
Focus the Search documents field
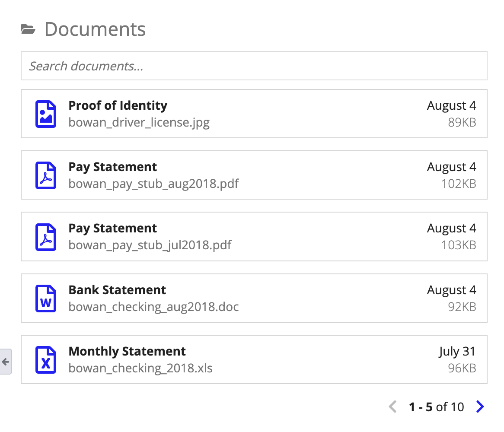click(x=254, y=66)
